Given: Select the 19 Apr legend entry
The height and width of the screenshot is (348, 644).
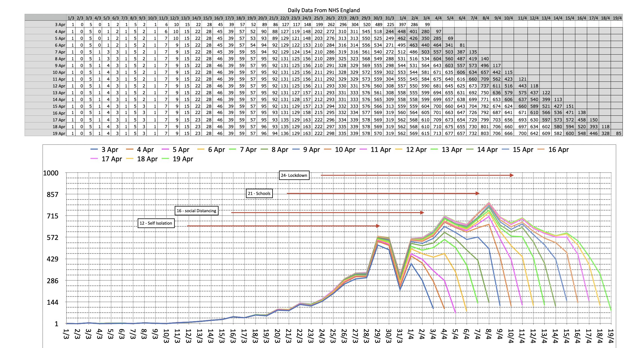Looking at the screenshot, I should tap(183, 159).
